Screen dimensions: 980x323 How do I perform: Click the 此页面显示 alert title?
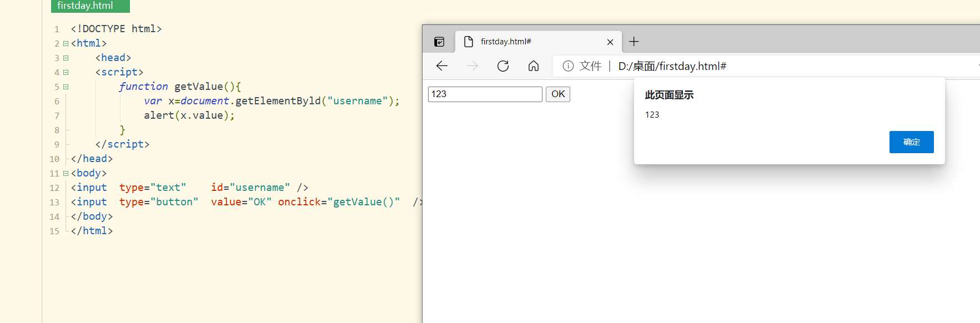669,95
